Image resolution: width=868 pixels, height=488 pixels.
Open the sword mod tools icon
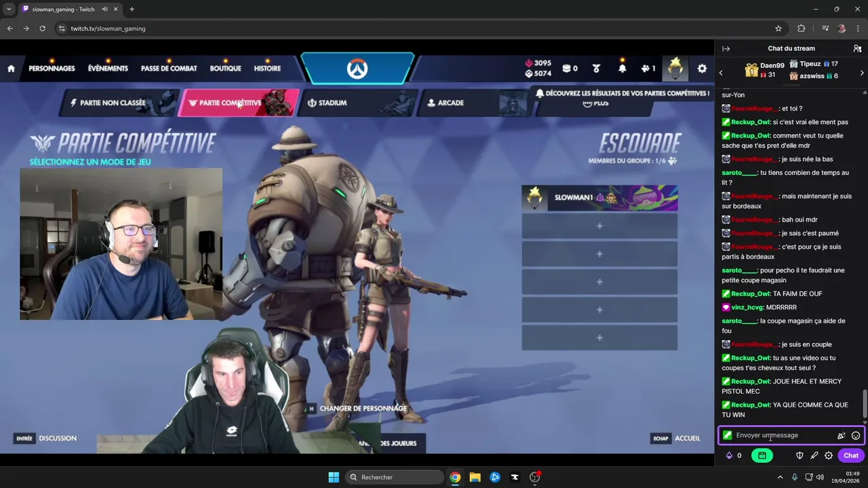(x=814, y=455)
